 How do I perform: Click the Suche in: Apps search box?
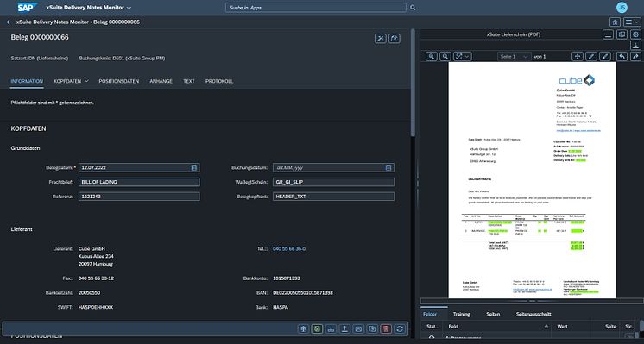[x=315, y=8]
